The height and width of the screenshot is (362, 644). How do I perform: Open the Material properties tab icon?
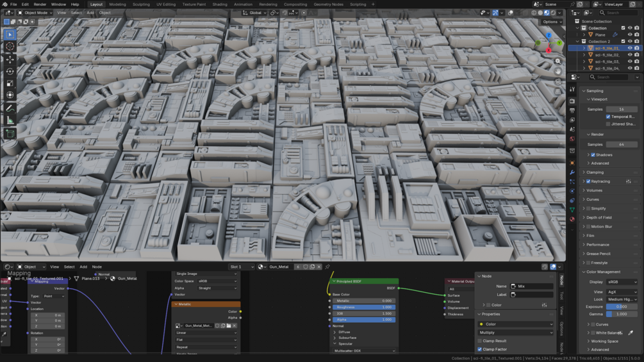(x=572, y=219)
